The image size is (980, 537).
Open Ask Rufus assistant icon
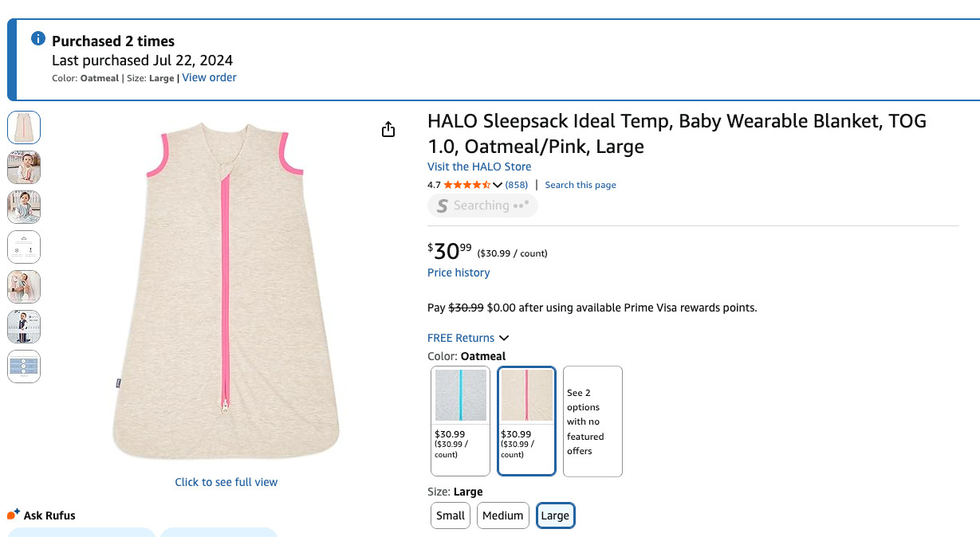point(14,515)
